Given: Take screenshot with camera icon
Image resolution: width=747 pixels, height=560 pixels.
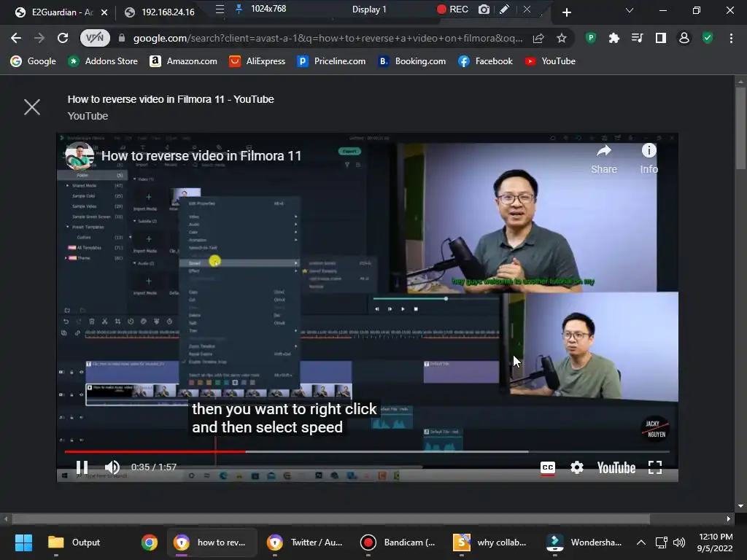Looking at the screenshot, I should (x=484, y=9).
